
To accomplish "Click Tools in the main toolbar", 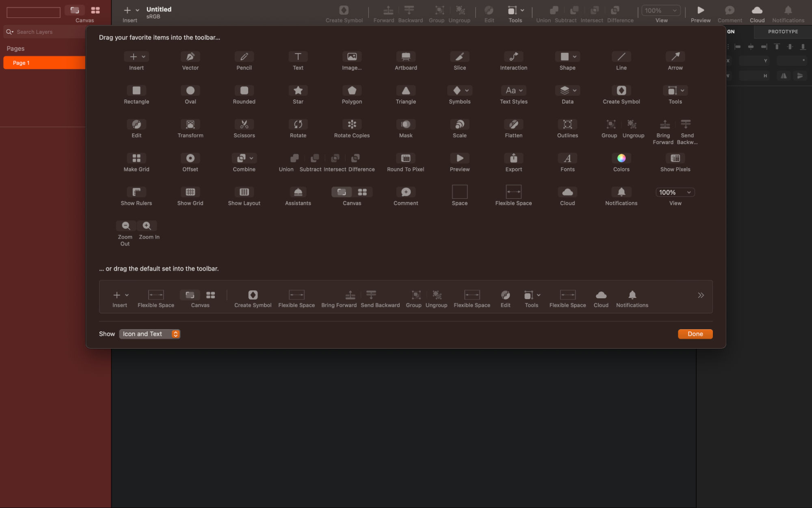I will tap(515, 14).
